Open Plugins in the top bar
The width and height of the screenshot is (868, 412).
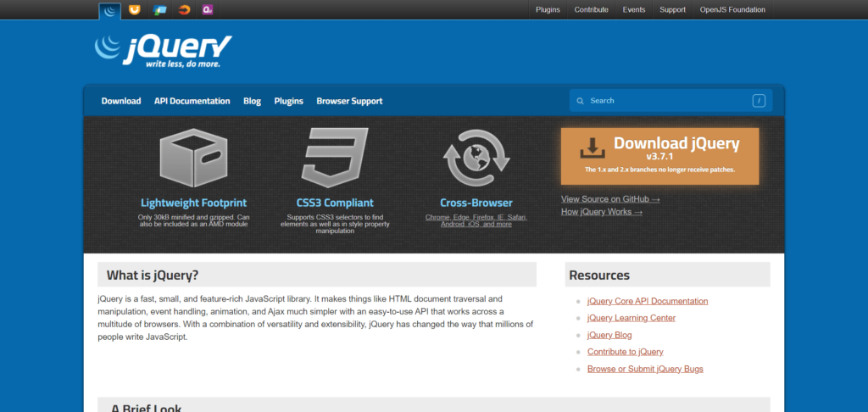coord(548,9)
